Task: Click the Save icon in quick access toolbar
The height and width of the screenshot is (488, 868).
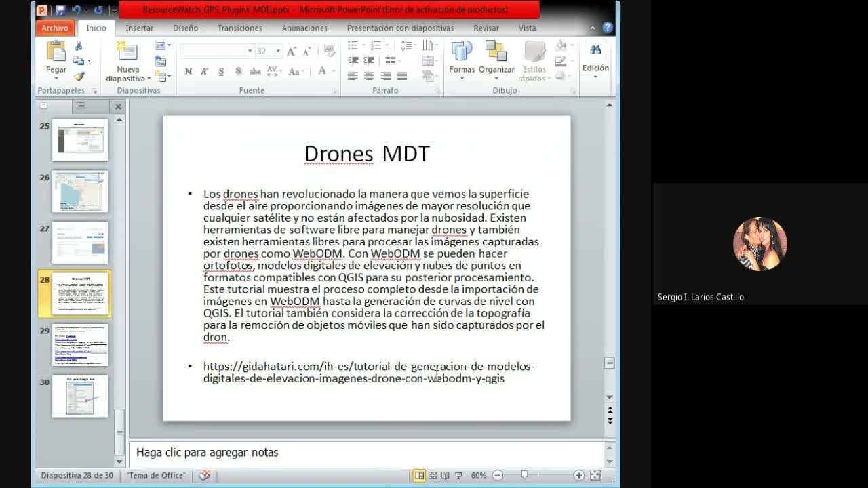Action: pos(60,10)
